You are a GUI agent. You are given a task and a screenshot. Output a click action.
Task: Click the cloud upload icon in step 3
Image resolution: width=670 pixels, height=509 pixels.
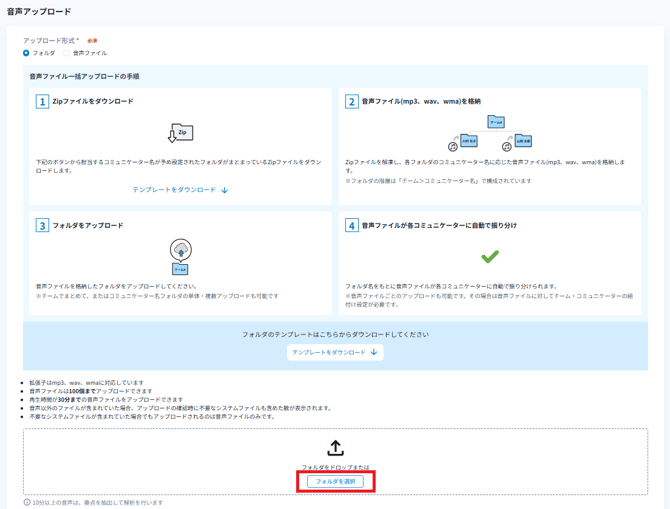(181, 250)
